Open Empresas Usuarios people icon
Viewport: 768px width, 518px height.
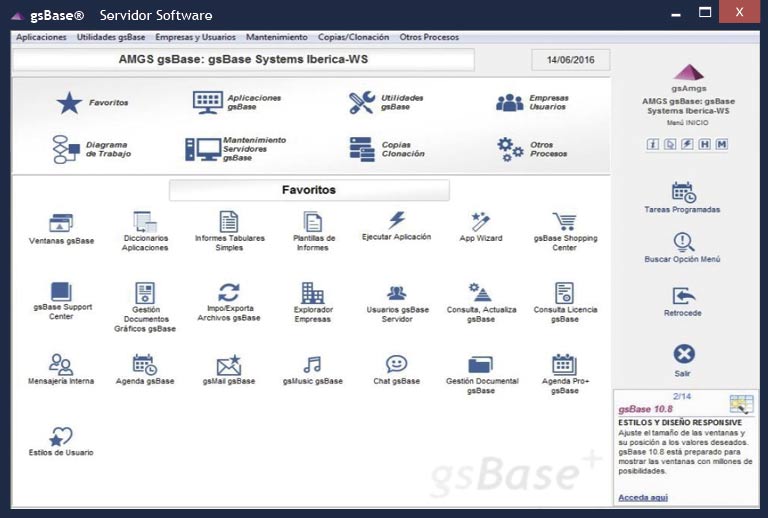(x=509, y=102)
